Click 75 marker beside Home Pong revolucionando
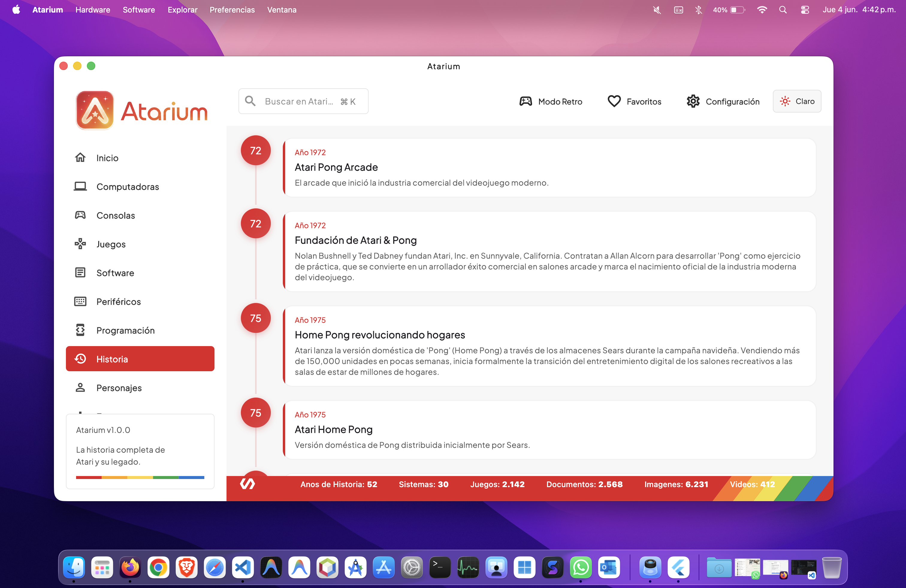Viewport: 906px width, 588px height. [256, 318]
